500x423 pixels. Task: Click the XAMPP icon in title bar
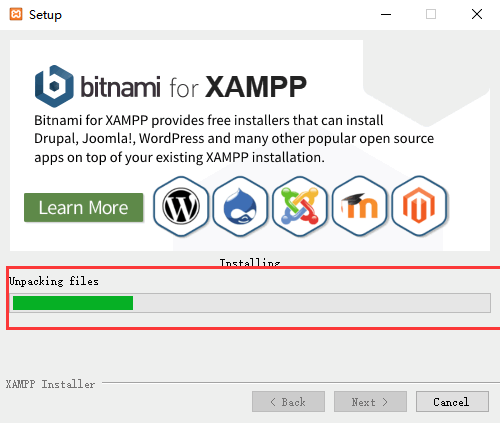16,14
